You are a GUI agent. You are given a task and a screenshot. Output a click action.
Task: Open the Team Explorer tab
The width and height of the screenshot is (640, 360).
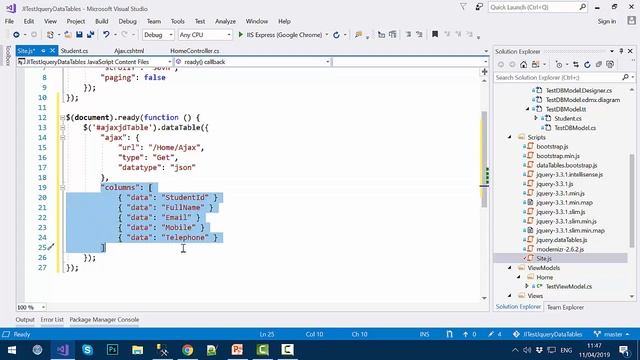[x=565, y=307]
